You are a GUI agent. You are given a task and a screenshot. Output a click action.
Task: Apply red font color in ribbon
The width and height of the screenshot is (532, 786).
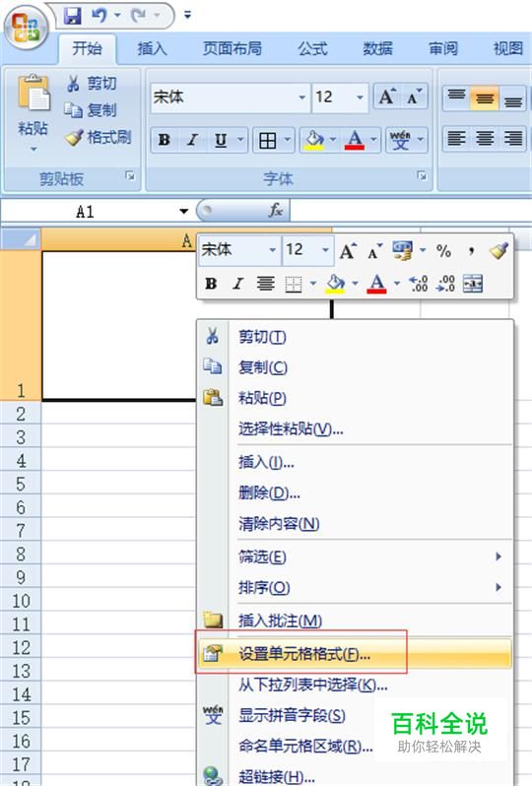[355, 140]
